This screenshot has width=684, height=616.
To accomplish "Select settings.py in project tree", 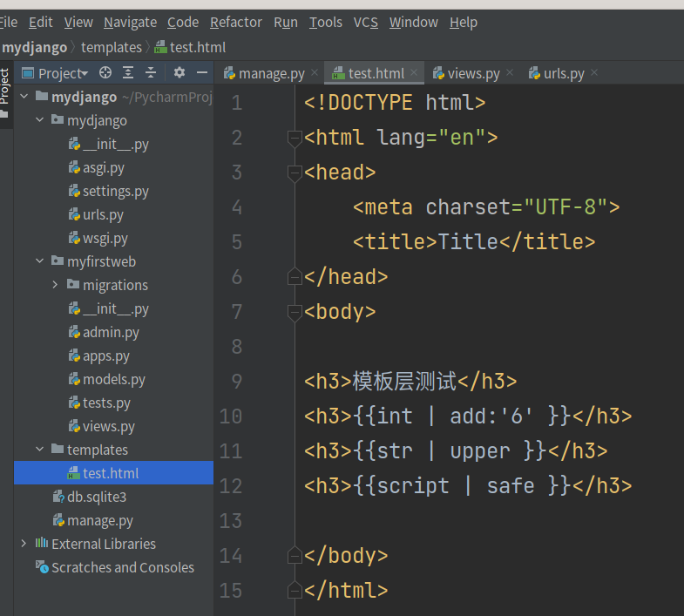I will (109, 191).
